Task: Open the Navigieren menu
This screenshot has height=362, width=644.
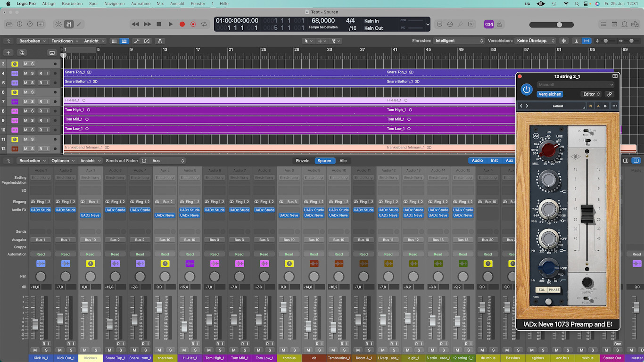Action: pyautogui.click(x=115, y=3)
